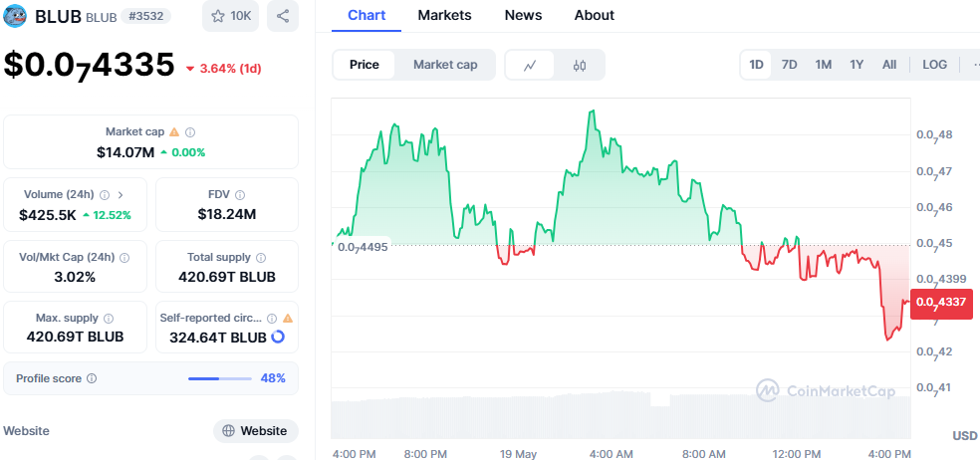Open the Website link button
Viewport: 980px width, 460px height.
[x=256, y=430]
